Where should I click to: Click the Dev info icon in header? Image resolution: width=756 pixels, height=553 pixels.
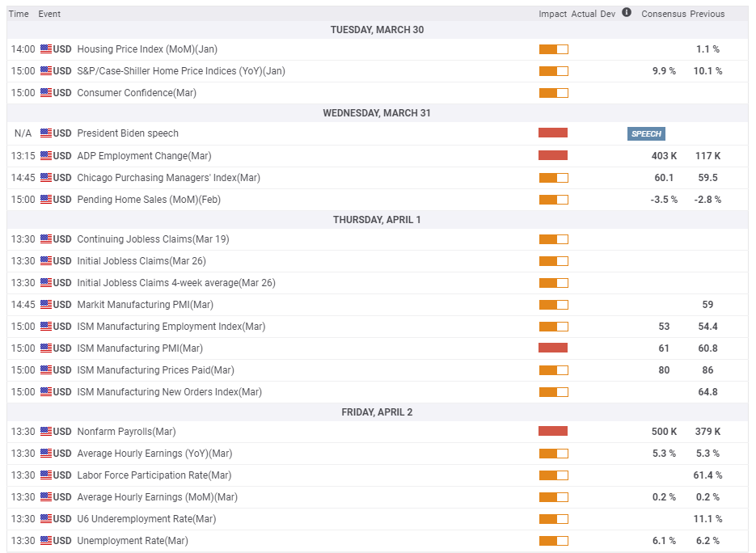[x=627, y=13]
